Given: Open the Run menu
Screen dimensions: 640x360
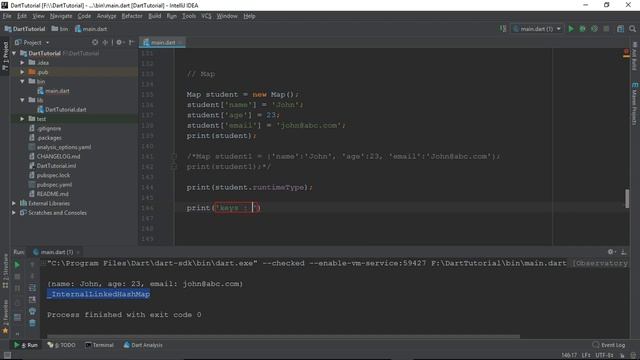Looking at the screenshot, I should pos(171,16).
